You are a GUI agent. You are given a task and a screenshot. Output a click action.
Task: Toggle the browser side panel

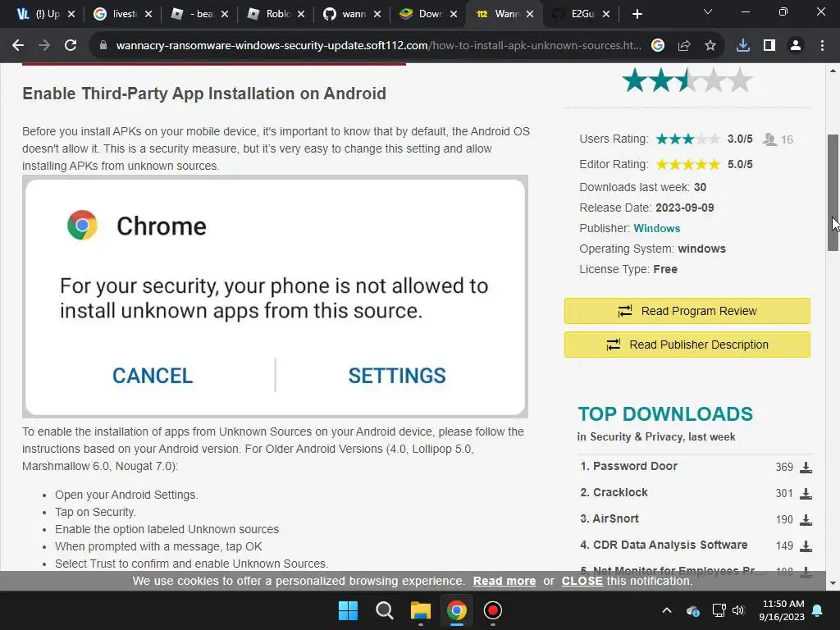tap(769, 46)
